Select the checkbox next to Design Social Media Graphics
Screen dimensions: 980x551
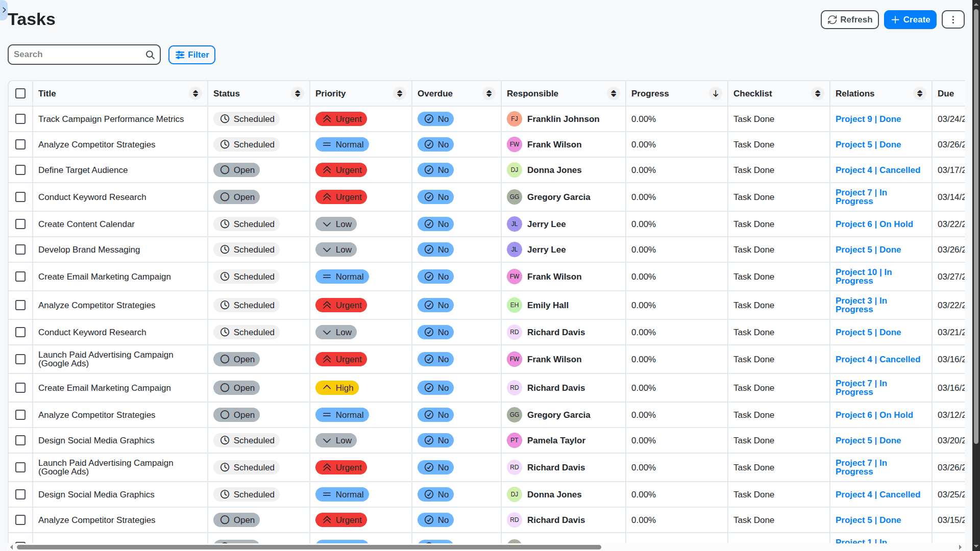20,440
